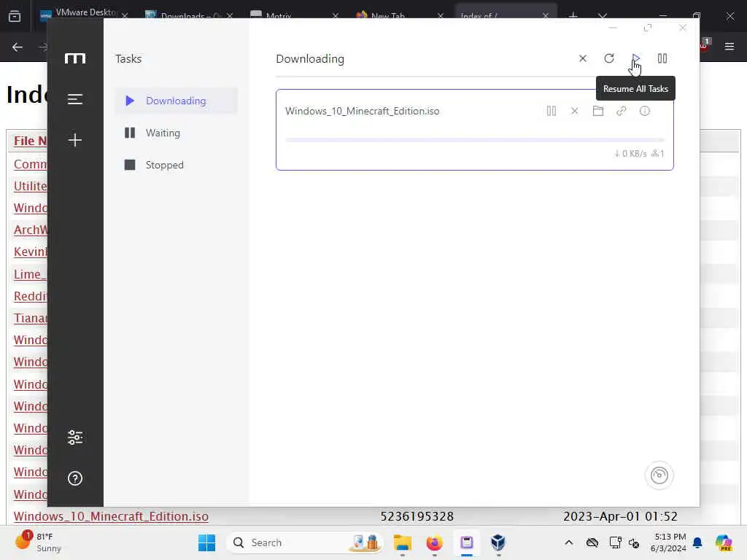Click the Motrix logo in the sidebar

(x=75, y=58)
